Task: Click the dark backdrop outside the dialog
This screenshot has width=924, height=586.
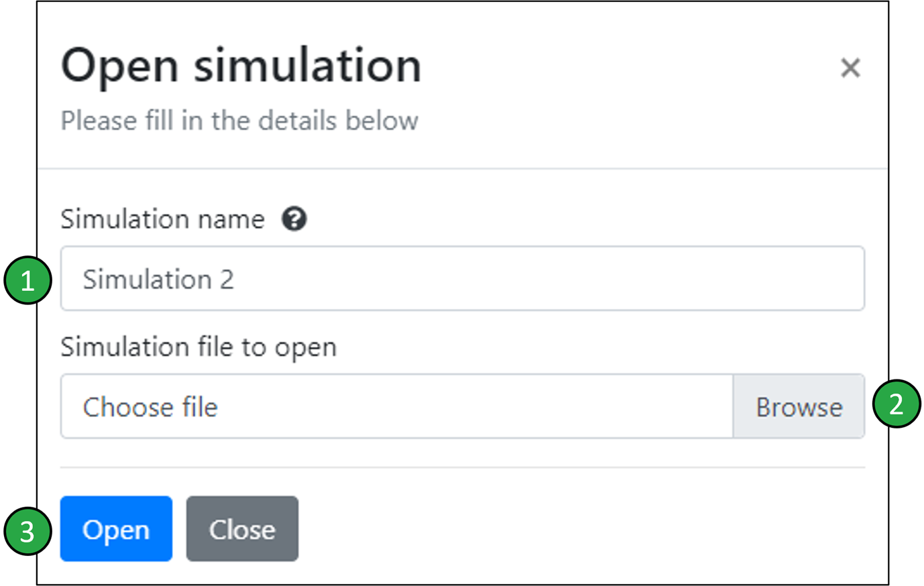Action: tap(17, 134)
